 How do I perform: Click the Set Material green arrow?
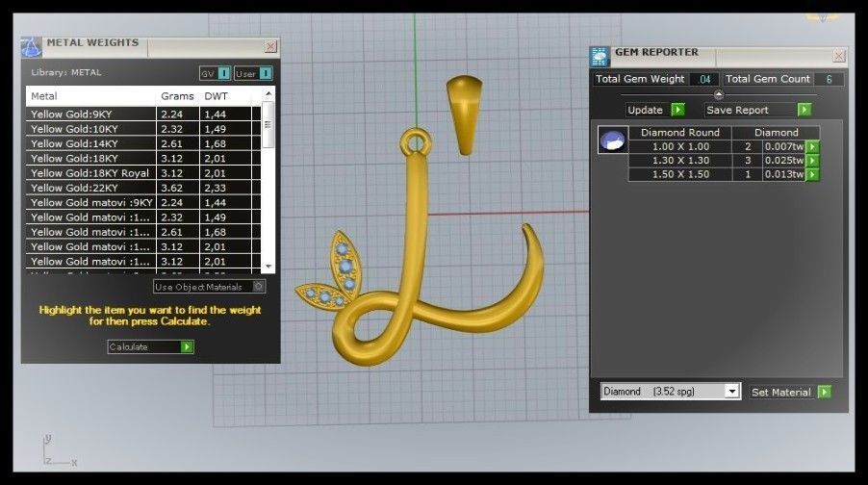(x=825, y=392)
